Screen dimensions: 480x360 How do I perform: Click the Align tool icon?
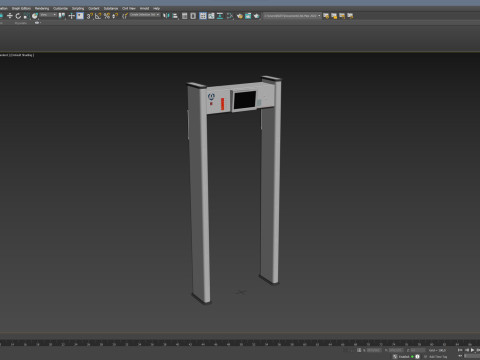click(175, 16)
